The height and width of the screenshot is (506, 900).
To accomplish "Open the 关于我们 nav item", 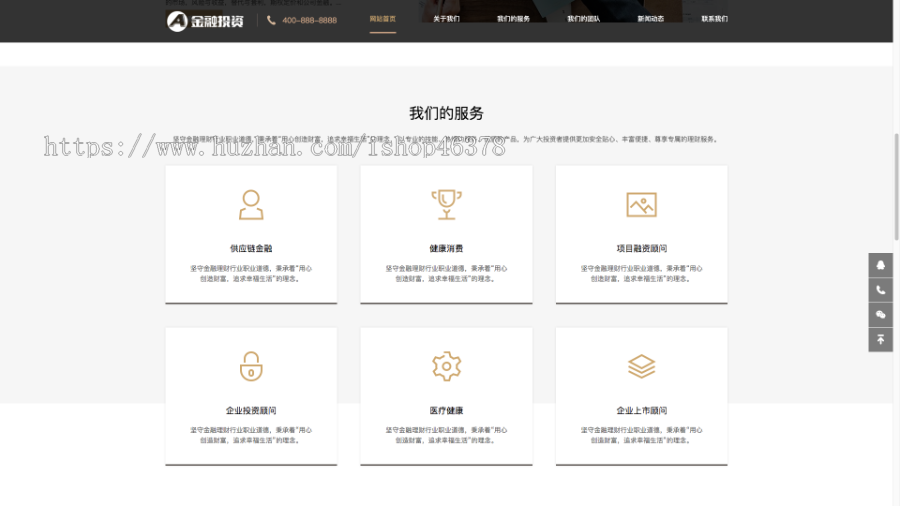I will [x=447, y=19].
